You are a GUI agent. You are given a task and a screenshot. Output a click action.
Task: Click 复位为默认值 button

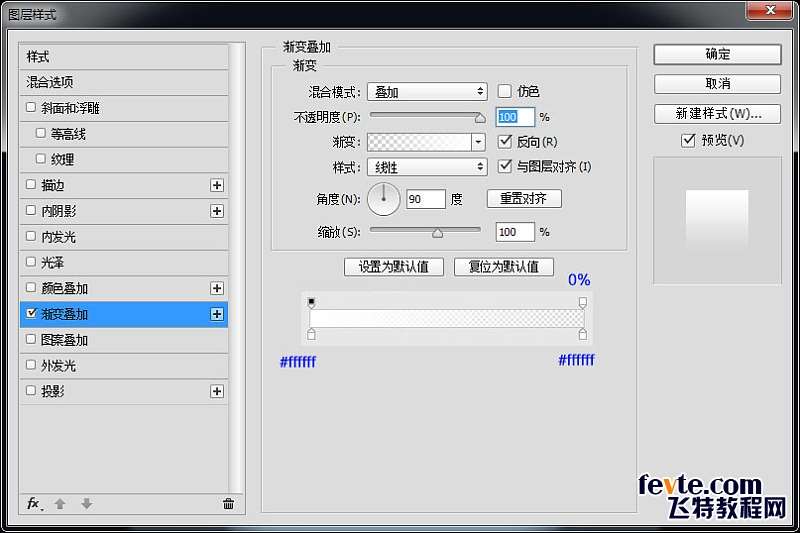[x=504, y=267]
